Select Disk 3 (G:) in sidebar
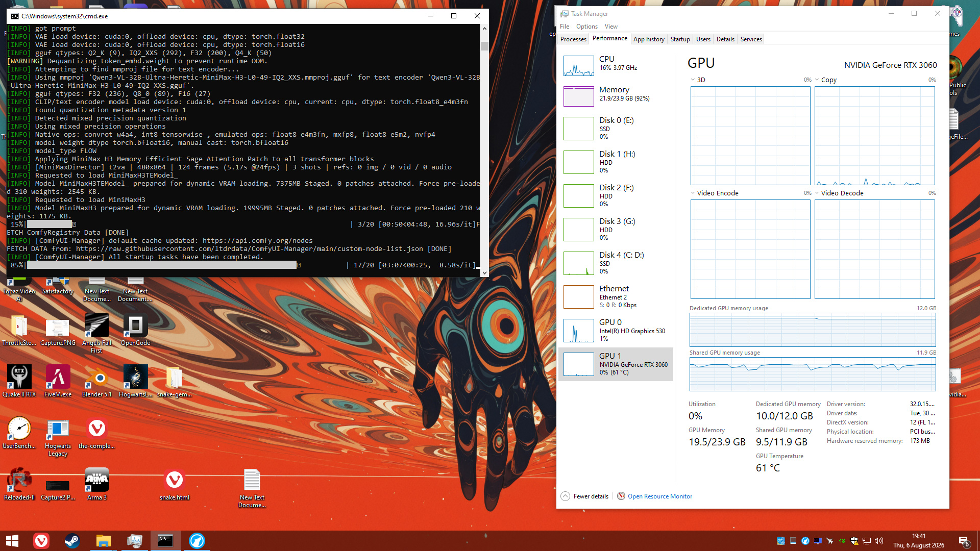The image size is (980, 551). [x=616, y=230]
